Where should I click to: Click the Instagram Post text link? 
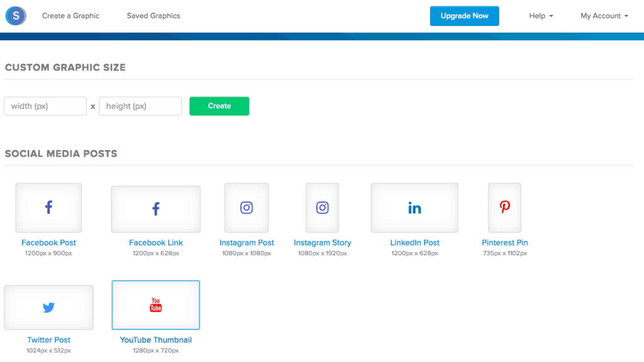pyautogui.click(x=247, y=243)
